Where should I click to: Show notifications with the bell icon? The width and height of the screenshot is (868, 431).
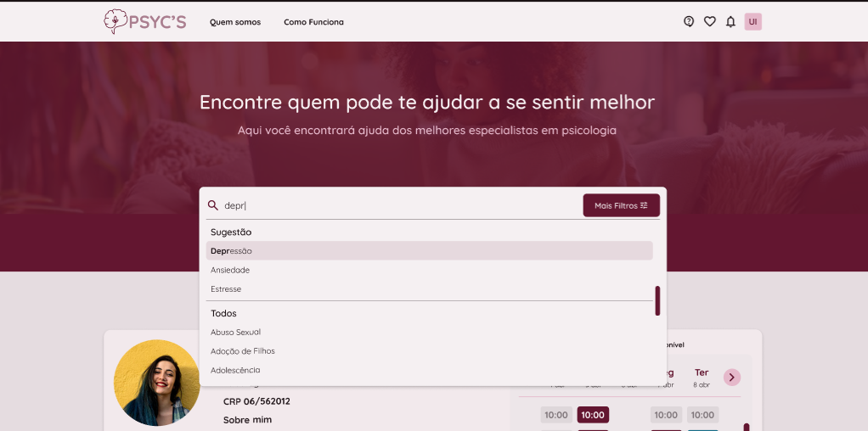pyautogui.click(x=730, y=22)
